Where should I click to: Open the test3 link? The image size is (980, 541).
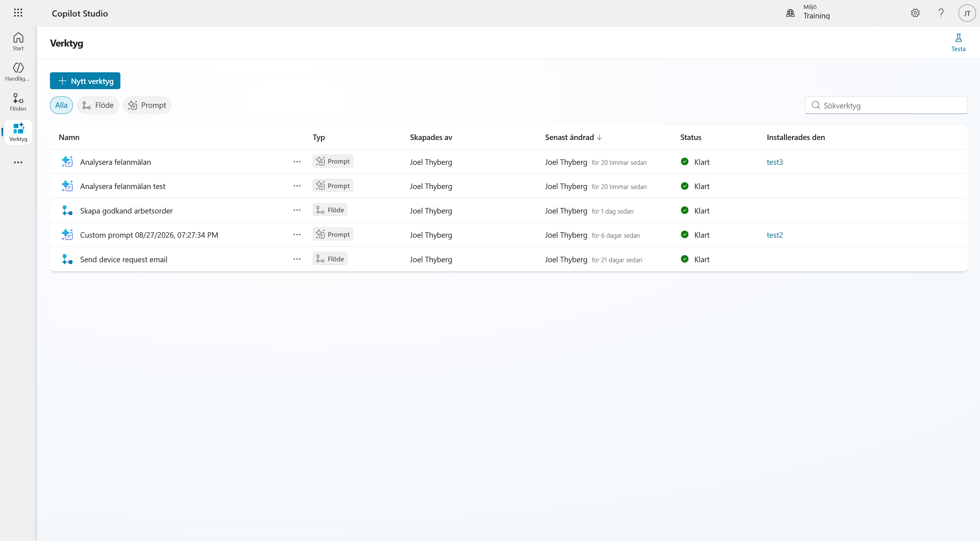(x=774, y=162)
